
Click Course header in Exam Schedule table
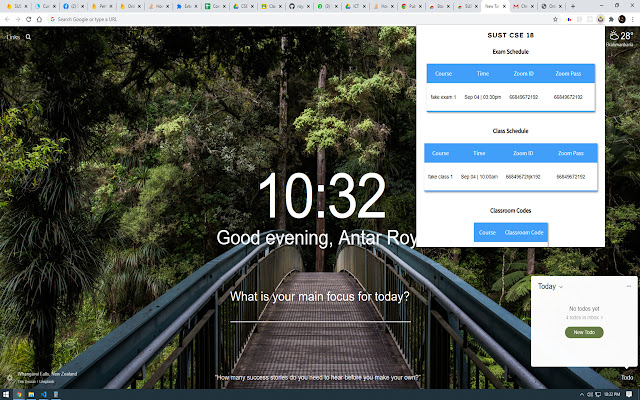[x=443, y=74]
